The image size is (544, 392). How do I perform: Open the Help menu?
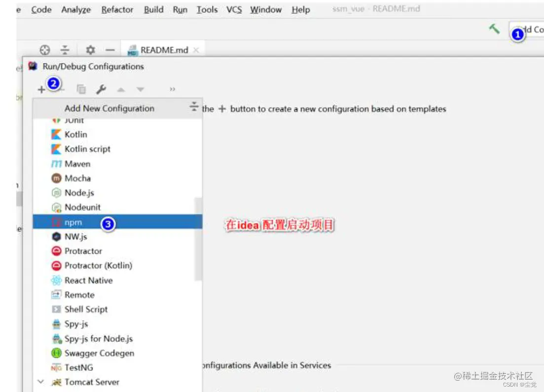301,10
